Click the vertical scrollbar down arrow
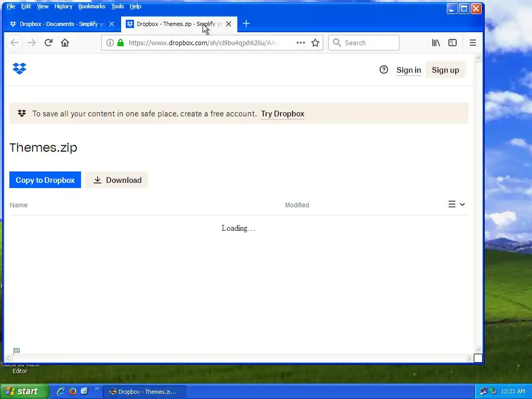 tap(478, 349)
